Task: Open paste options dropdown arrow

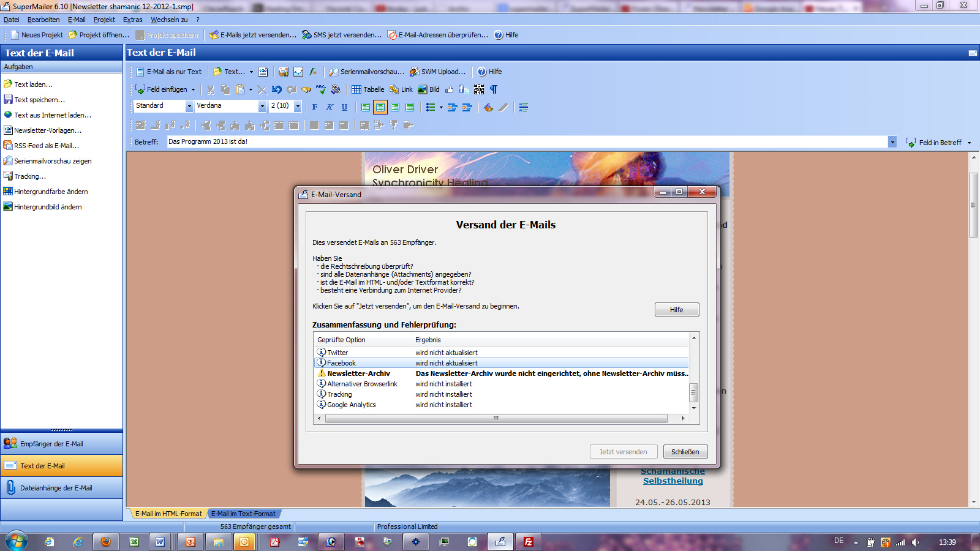Action: [251, 90]
